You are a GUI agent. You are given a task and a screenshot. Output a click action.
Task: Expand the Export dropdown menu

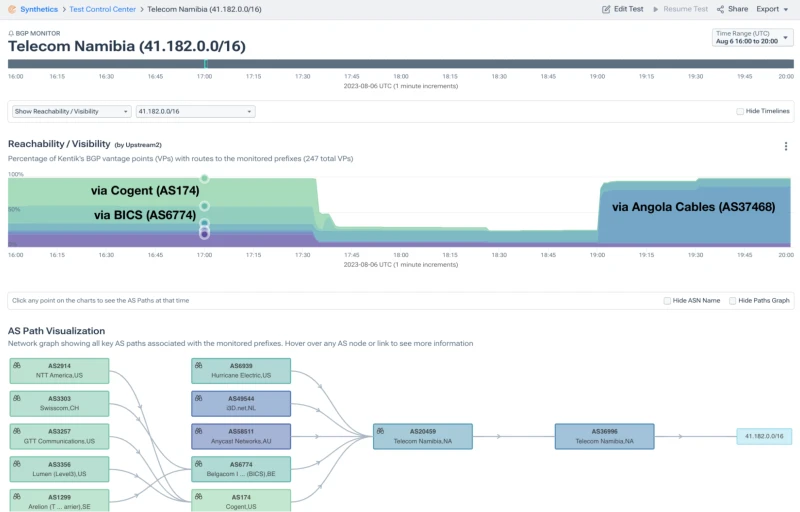pyautogui.click(x=772, y=9)
